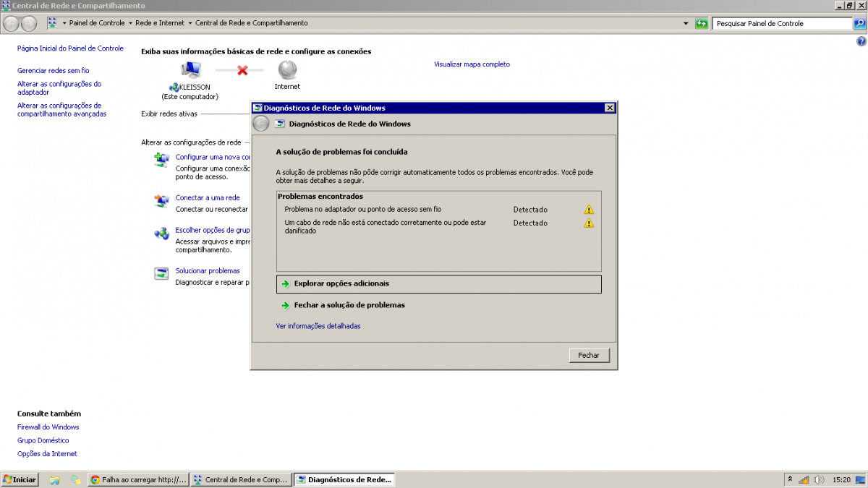Expand the dropdown arrow before 'Rede e Internet'
Screen dimensions: 868x488
coord(130,23)
